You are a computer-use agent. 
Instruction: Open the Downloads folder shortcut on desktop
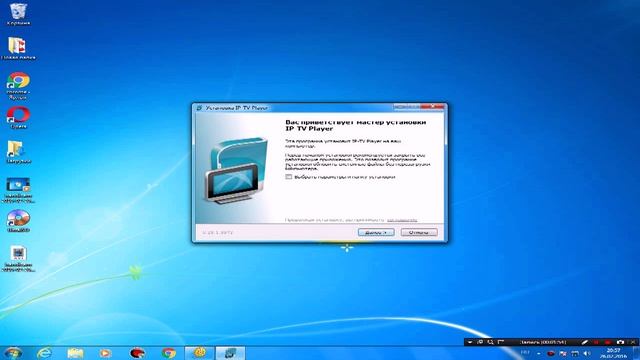click(x=18, y=152)
